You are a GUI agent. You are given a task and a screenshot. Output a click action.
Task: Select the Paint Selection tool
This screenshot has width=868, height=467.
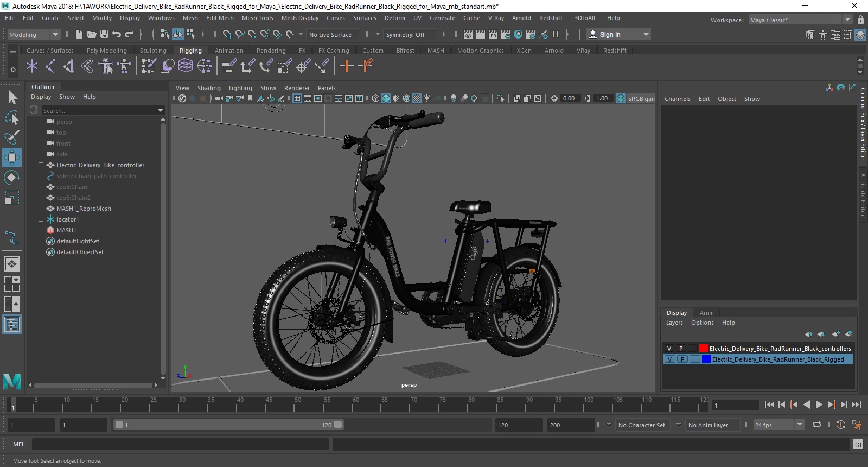(x=12, y=137)
